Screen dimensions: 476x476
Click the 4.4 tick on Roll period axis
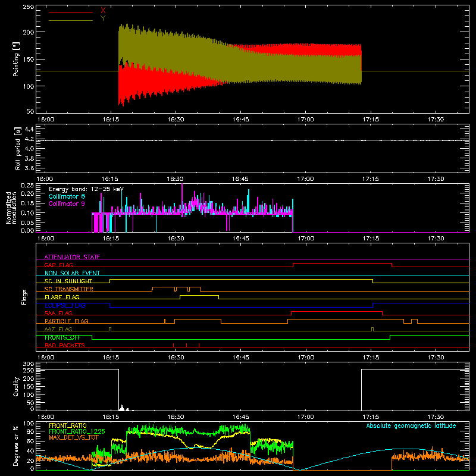pyautogui.click(x=29, y=129)
